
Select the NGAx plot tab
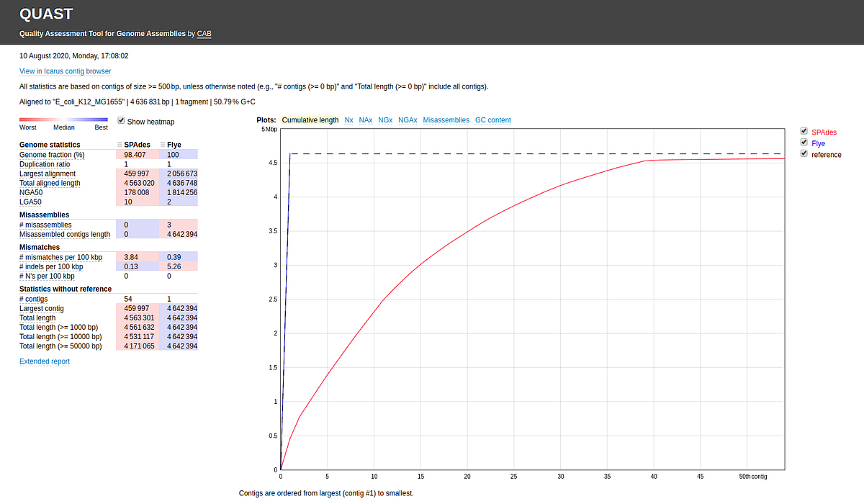(x=408, y=120)
